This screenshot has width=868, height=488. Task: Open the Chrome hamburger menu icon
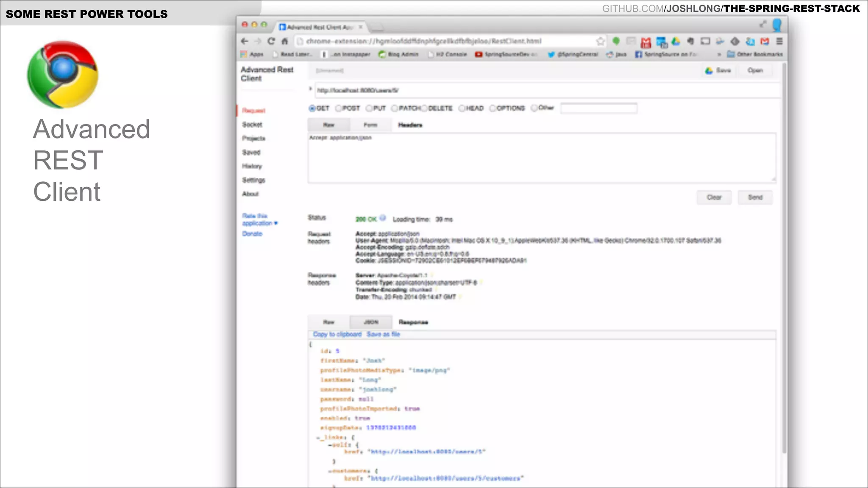pos(779,41)
